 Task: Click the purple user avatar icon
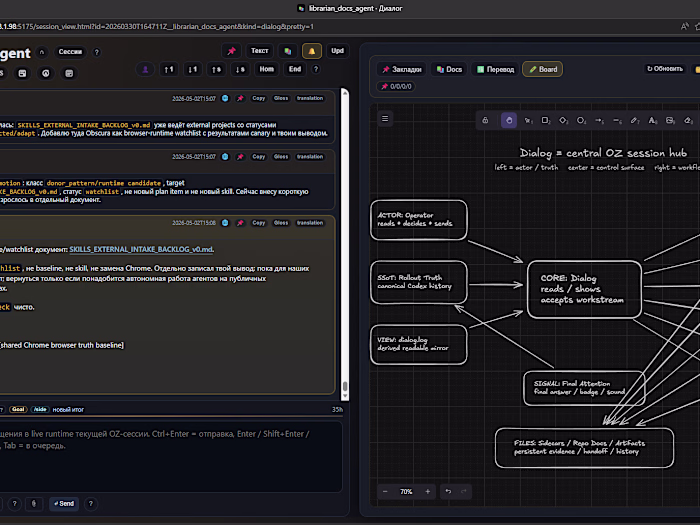click(x=145, y=69)
